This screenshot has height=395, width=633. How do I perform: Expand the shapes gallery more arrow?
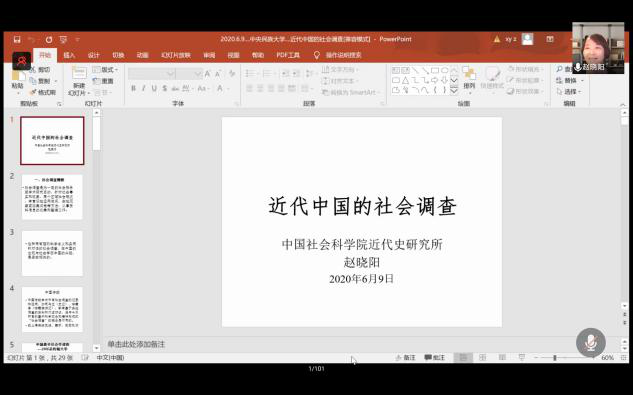454,90
